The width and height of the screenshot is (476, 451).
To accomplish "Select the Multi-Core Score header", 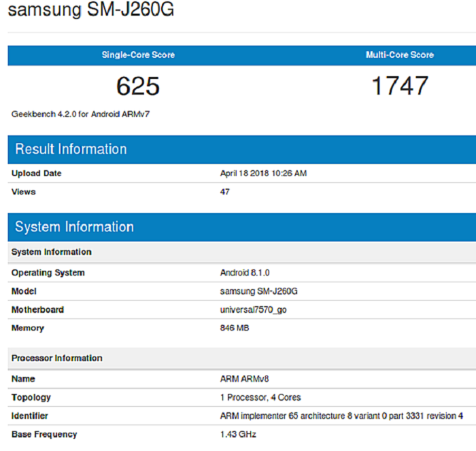I will tap(400, 55).
